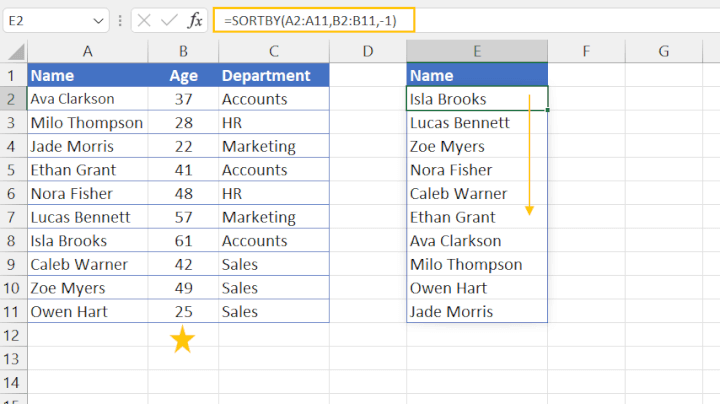Select cell A8 containing Isla Brooks
Screen dimensions: 720x404
(x=88, y=241)
